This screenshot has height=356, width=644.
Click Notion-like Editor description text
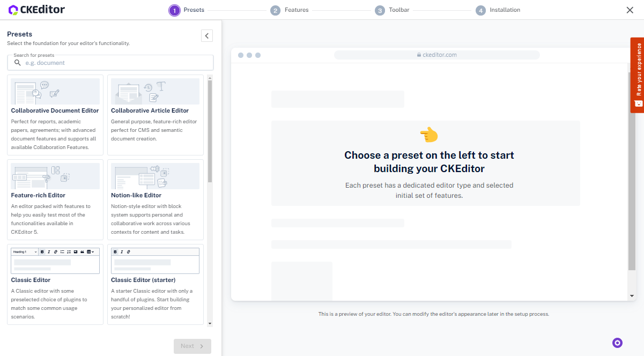pyautogui.click(x=152, y=219)
